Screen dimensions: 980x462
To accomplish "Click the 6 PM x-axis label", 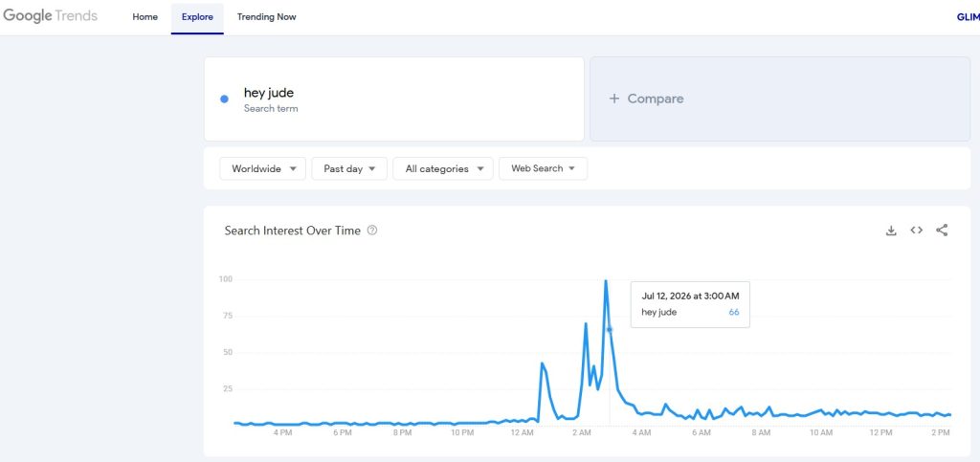I will click(343, 432).
